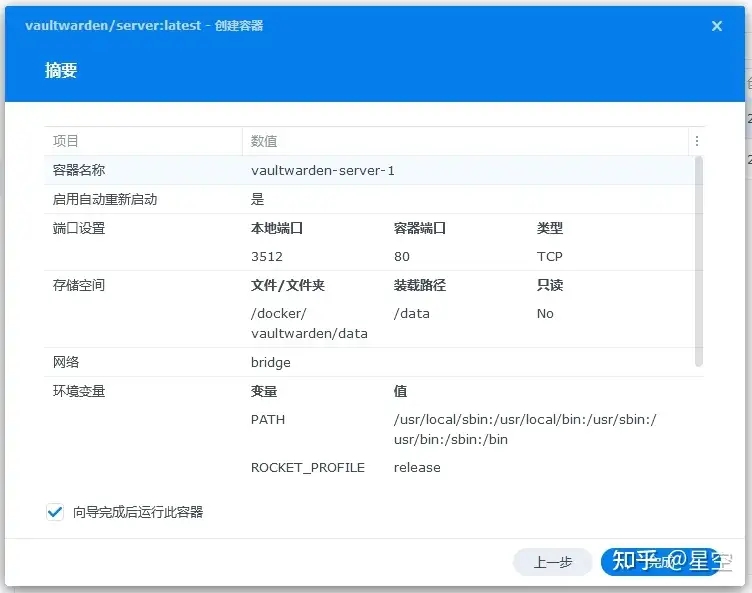752x593 pixels.
Task: Select the 启用自动重新启动 row
Action: 105,200
